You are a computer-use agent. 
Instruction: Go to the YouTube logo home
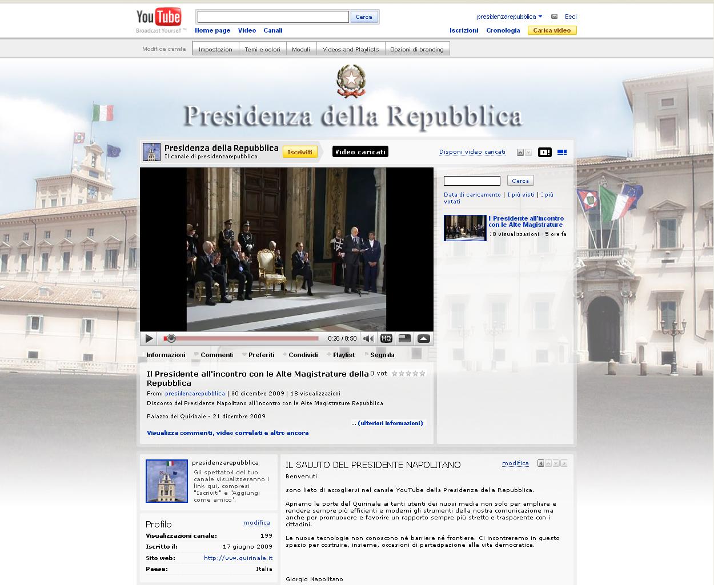159,18
